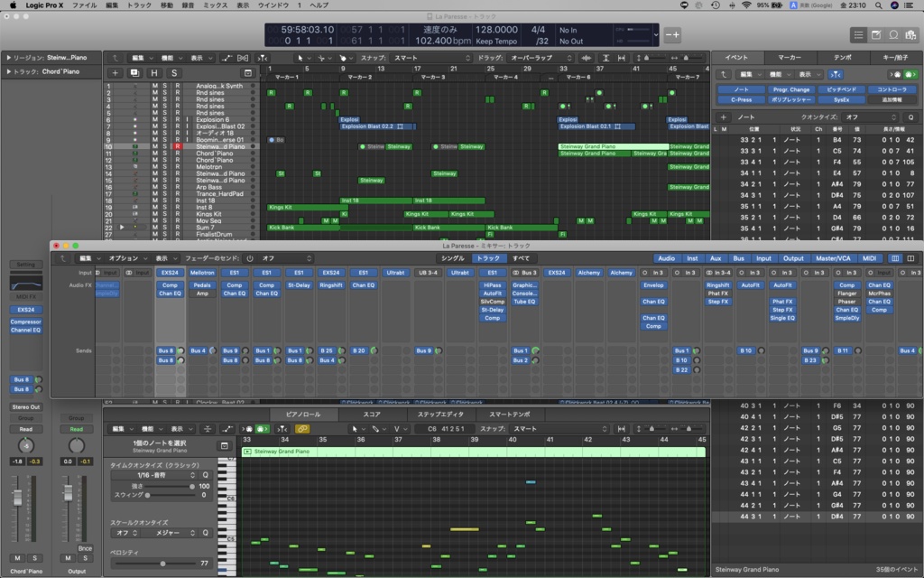Open the スナップ dropdown in tracks area
924x578 pixels.
[x=431, y=58]
